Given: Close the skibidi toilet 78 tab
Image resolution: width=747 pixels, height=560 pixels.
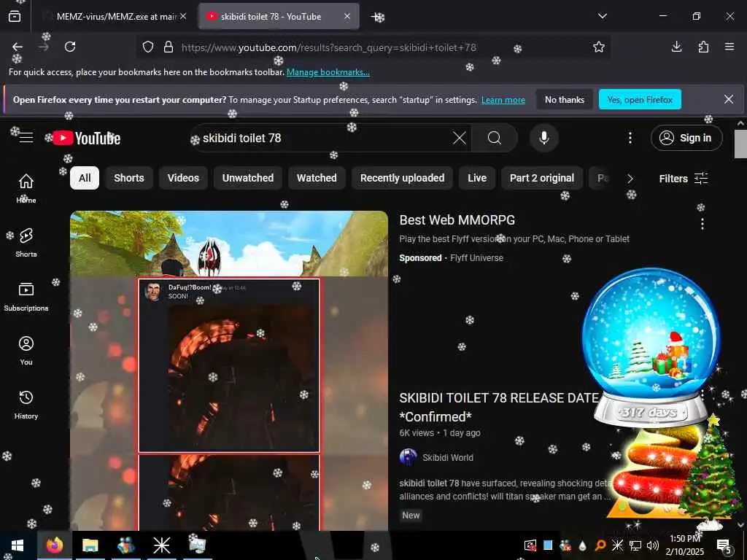Looking at the screenshot, I should (347, 16).
